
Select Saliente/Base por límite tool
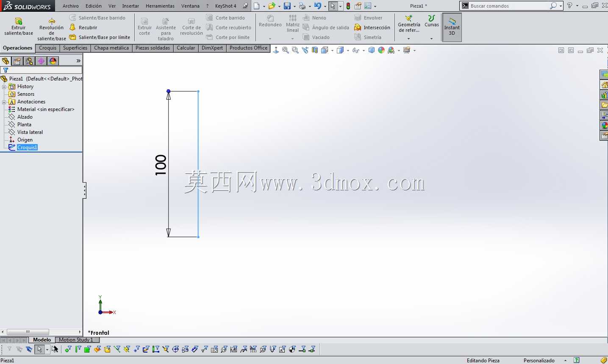(100, 37)
